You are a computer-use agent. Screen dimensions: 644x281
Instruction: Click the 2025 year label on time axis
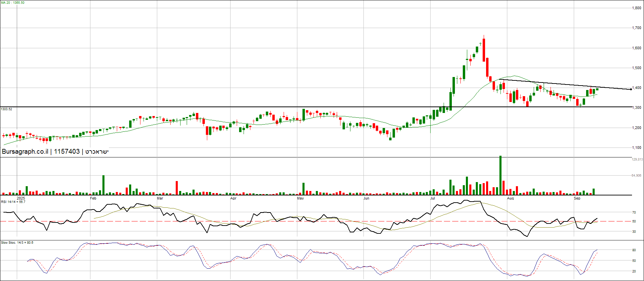[x=21, y=199]
